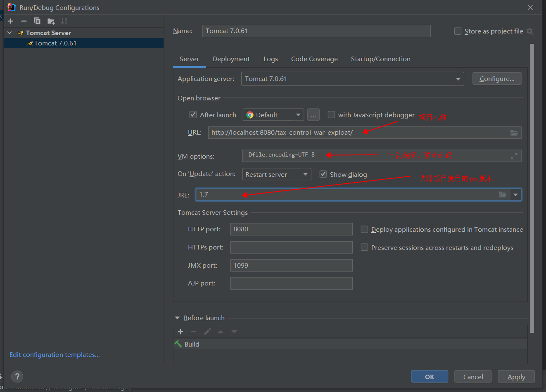
Task: Open help with the question mark button
Action: (17, 376)
